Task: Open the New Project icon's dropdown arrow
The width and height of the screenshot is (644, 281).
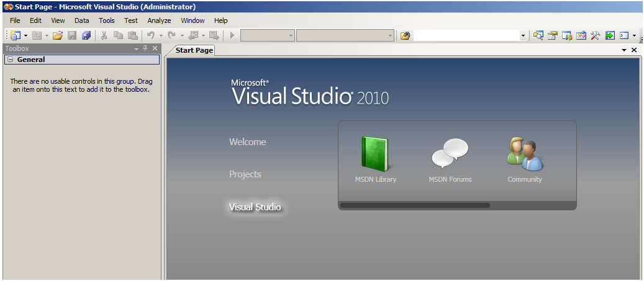Action: point(26,36)
